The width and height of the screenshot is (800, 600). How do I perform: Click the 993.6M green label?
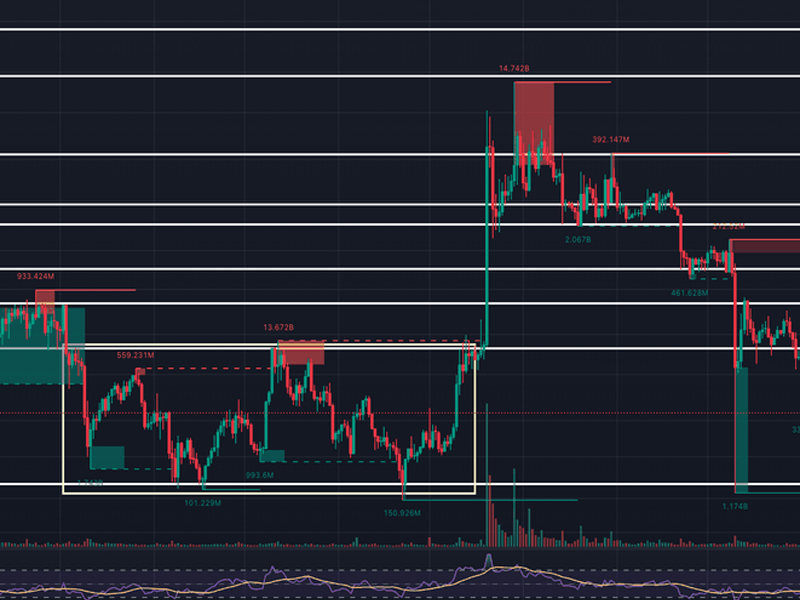[x=260, y=475]
